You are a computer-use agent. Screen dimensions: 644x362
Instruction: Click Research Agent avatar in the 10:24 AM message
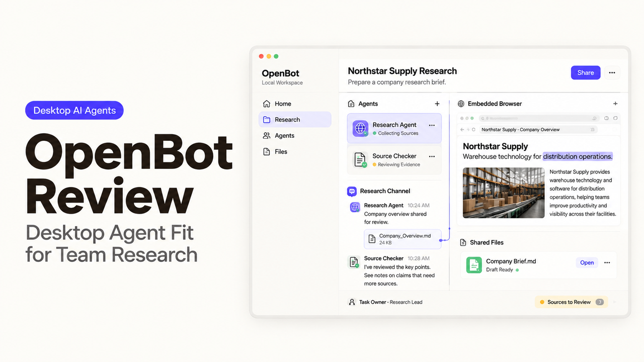click(355, 207)
